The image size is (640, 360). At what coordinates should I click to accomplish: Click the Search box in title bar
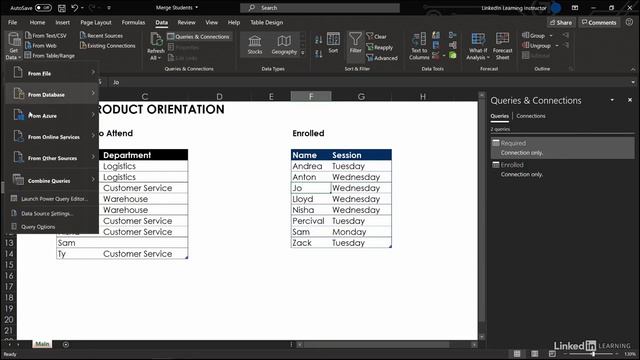click(x=320, y=8)
